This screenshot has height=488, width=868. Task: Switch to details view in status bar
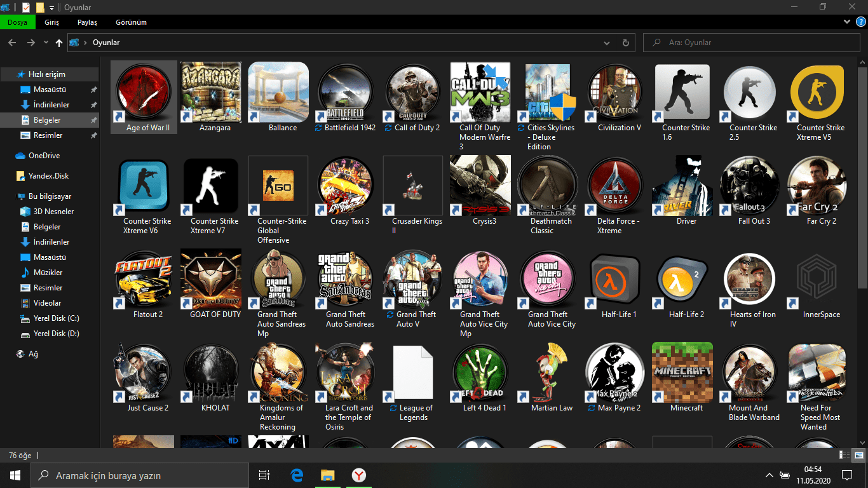844,455
